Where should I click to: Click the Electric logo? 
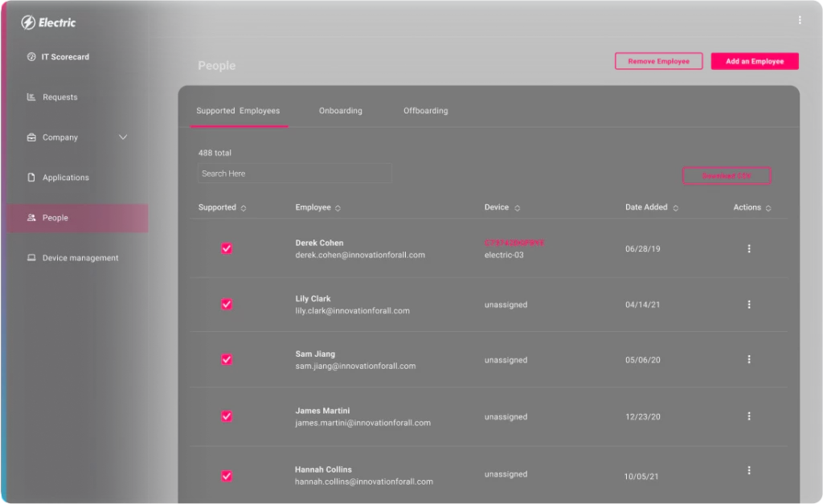coord(48,23)
